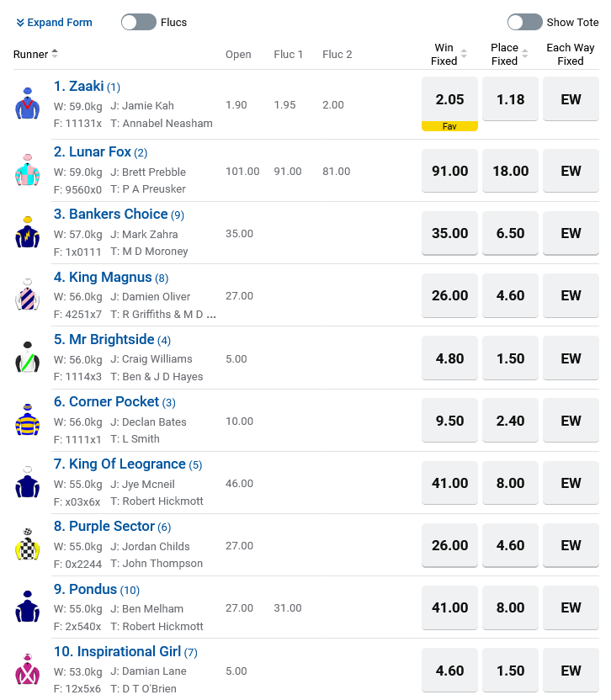611x700 pixels.
Task: Sort runners by the Runner column arrows
Action: [x=55, y=54]
